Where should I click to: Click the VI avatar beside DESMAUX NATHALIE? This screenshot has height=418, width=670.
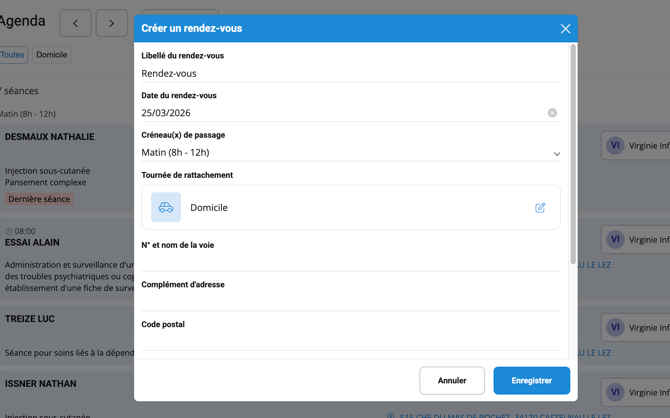pyautogui.click(x=615, y=146)
